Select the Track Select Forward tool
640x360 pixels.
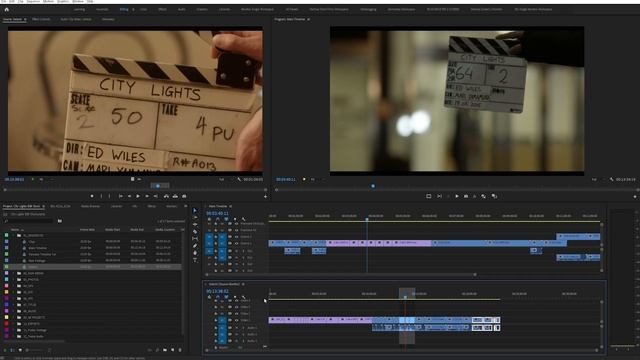point(195,218)
